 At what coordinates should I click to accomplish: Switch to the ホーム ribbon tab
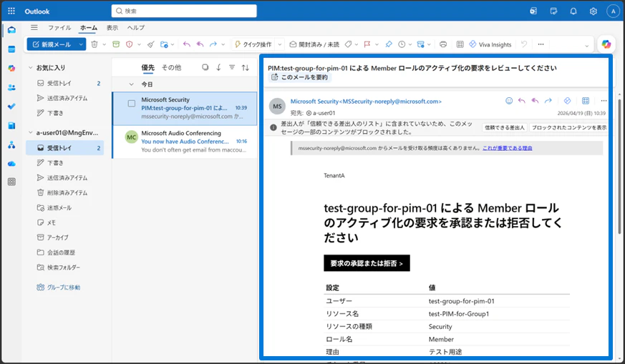[x=89, y=27]
